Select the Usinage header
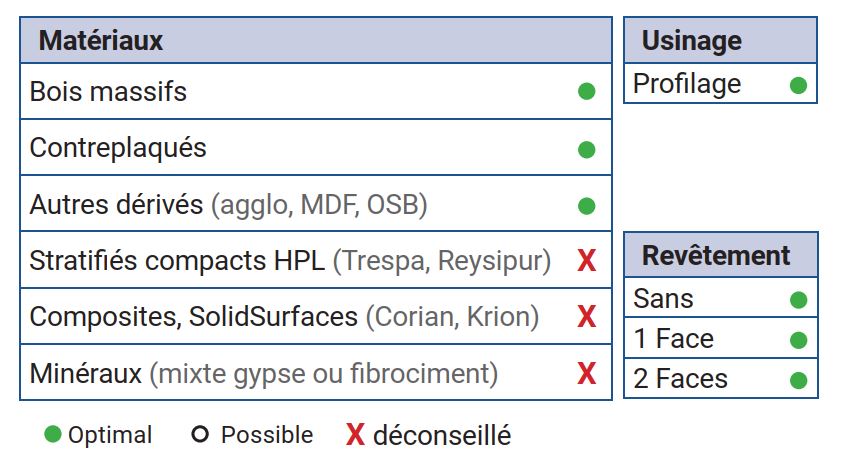The image size is (843, 463). 692,41
